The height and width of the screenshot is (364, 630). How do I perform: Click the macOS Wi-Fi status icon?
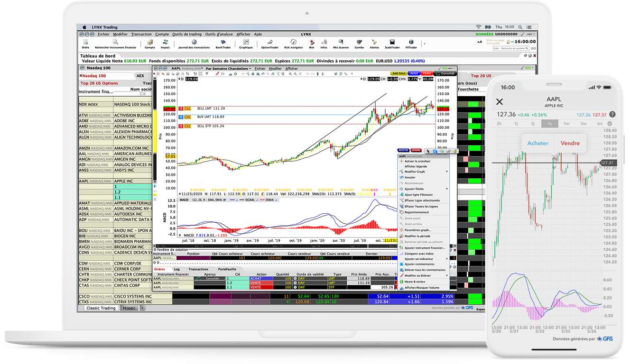[x=478, y=27]
